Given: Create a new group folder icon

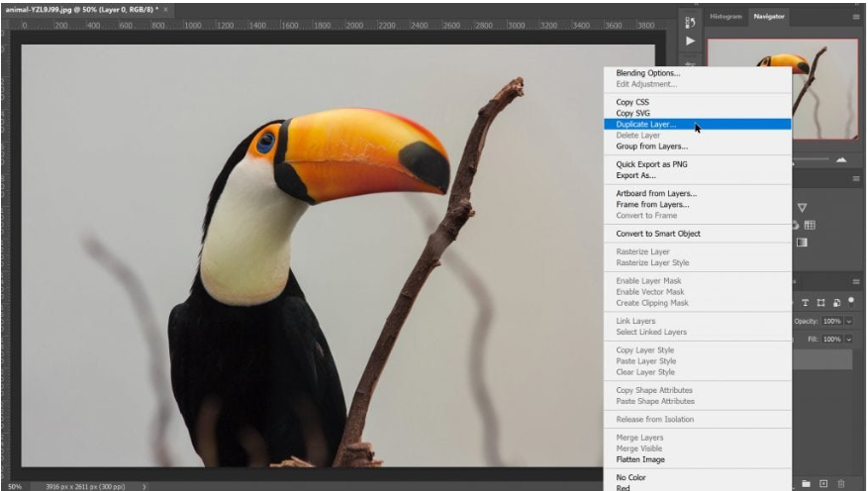Looking at the screenshot, I should tap(806, 484).
